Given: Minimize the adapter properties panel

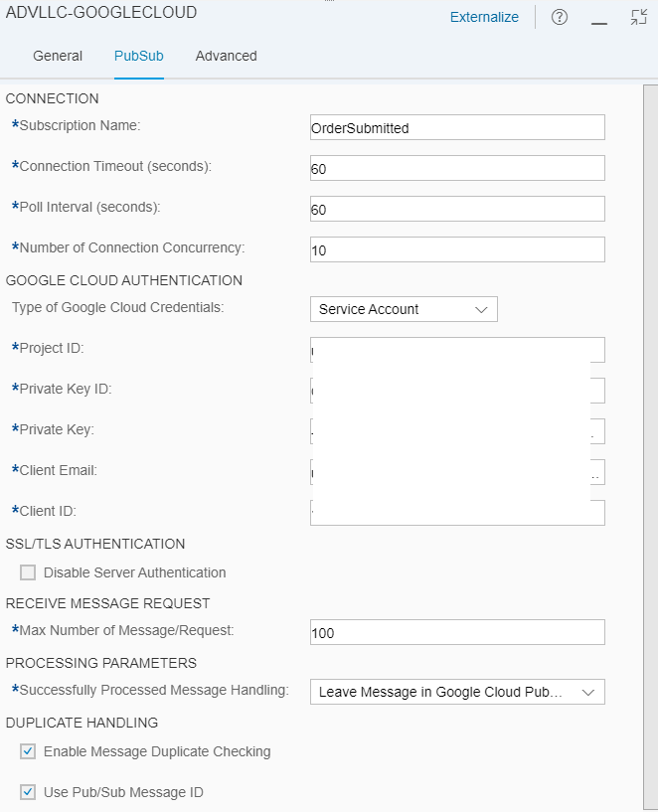Looking at the screenshot, I should [599, 18].
